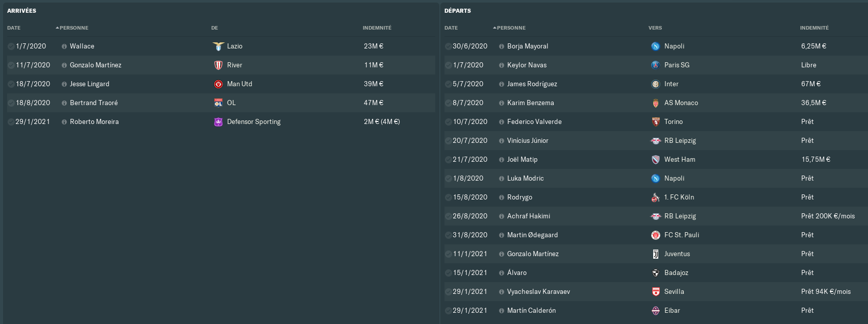The image size is (868, 324).
Task: Click the West Ham club crest
Action: [x=656, y=160]
